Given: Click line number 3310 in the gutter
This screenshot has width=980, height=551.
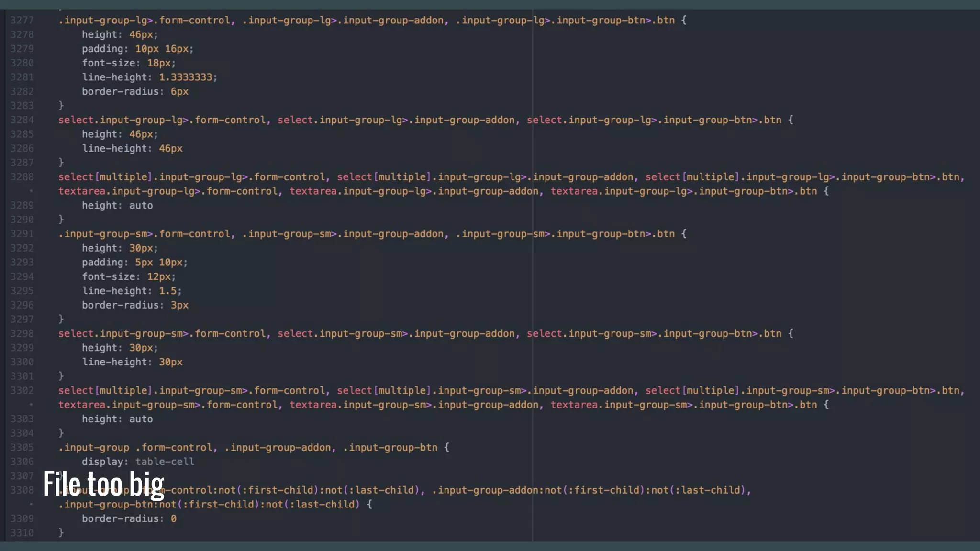Looking at the screenshot, I should [x=22, y=533].
